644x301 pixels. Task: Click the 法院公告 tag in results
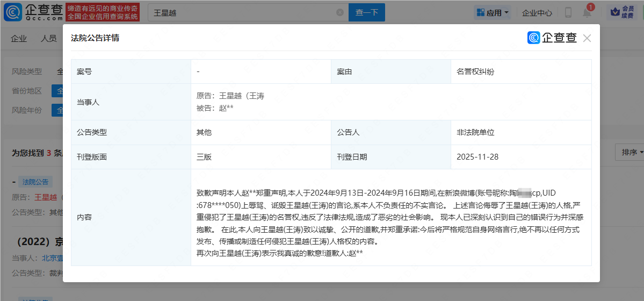tap(35, 182)
